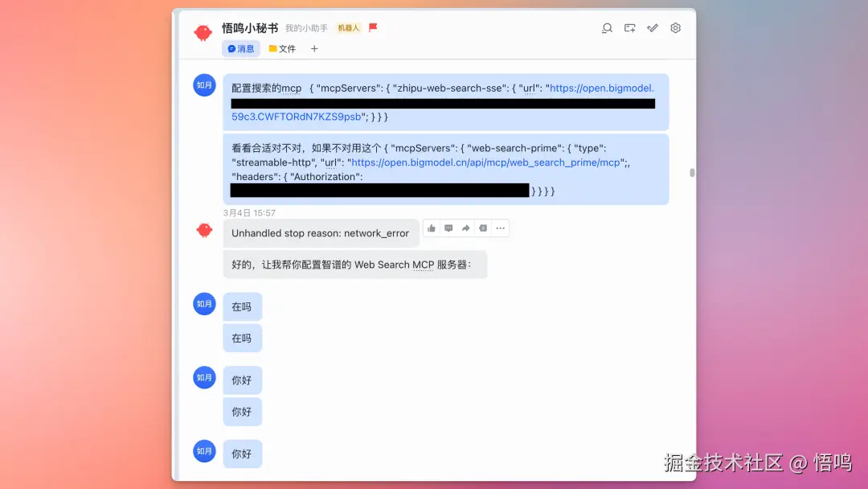Select the 消息 tab
The height and width of the screenshot is (489, 868).
tap(240, 48)
